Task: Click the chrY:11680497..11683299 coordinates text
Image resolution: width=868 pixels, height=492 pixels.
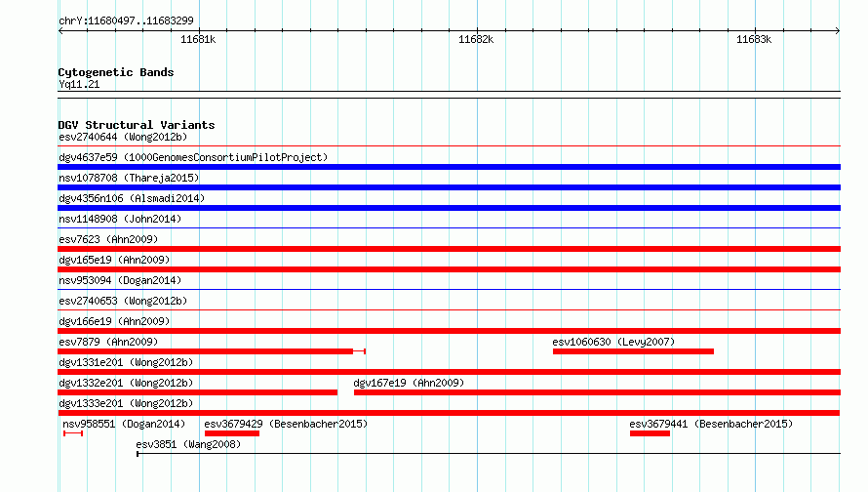Action: (x=126, y=20)
